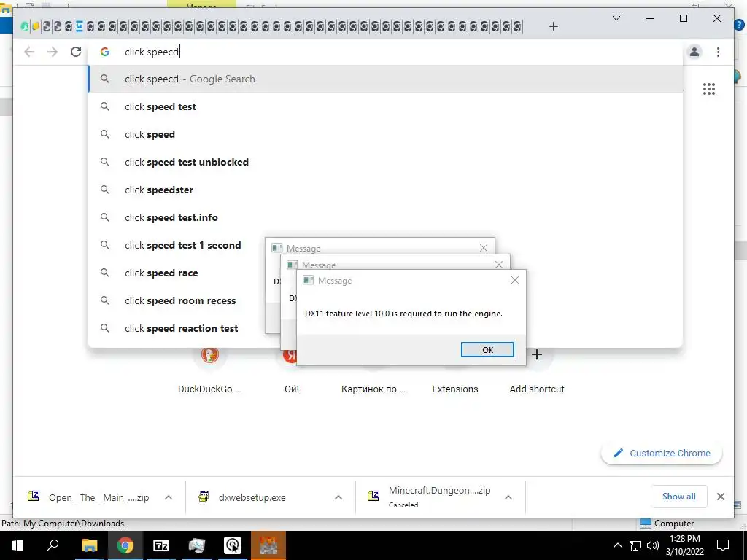Viewport: 747px width, 560px height.
Task: Open the Extensions shortcut label
Action: click(x=455, y=389)
